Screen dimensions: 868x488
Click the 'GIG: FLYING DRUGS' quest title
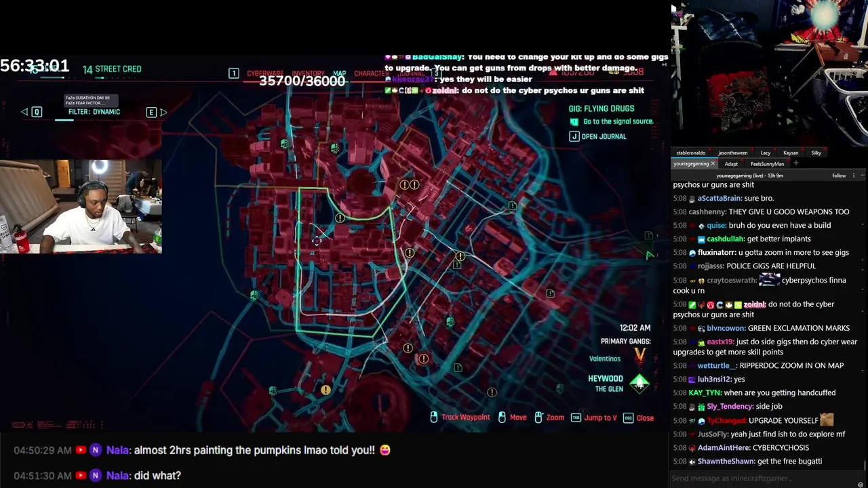click(601, 108)
